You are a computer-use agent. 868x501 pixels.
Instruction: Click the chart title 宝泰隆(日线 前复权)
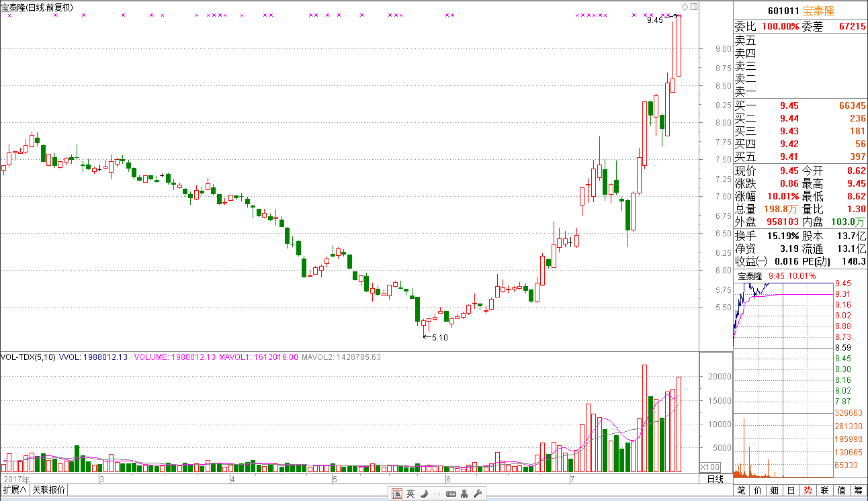(37, 7)
